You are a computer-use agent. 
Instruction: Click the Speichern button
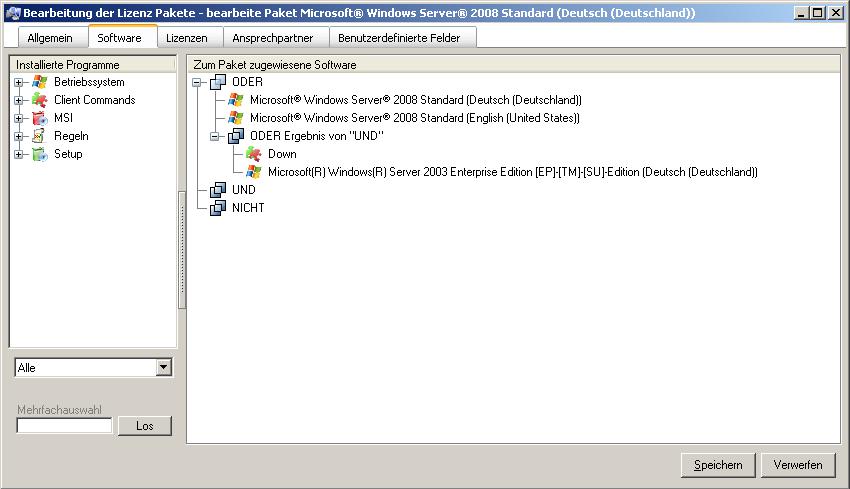(x=718, y=465)
